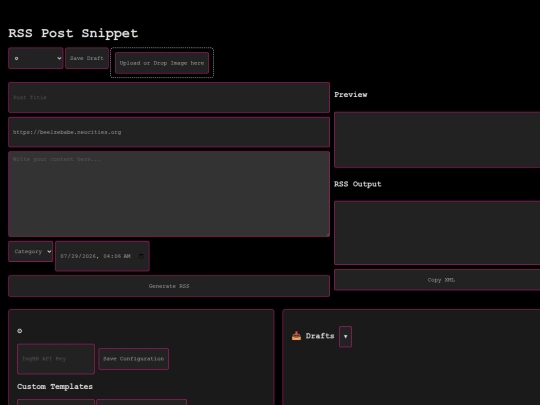
Task: Click the Drafts inbox tray icon
Action: (296, 336)
